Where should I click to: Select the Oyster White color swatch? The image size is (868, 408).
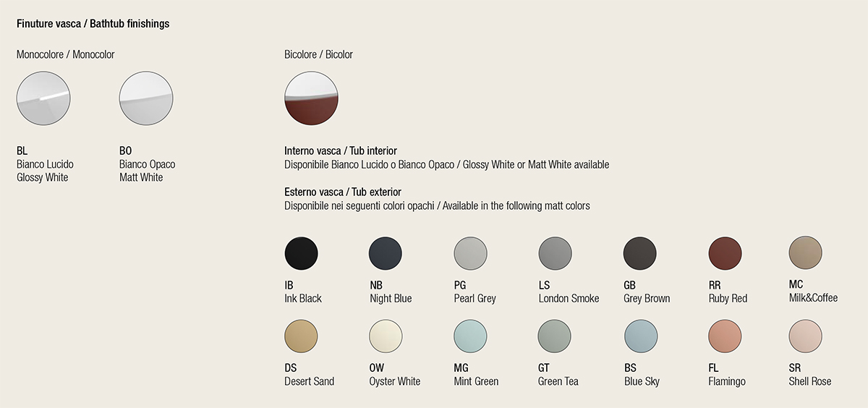(386, 336)
